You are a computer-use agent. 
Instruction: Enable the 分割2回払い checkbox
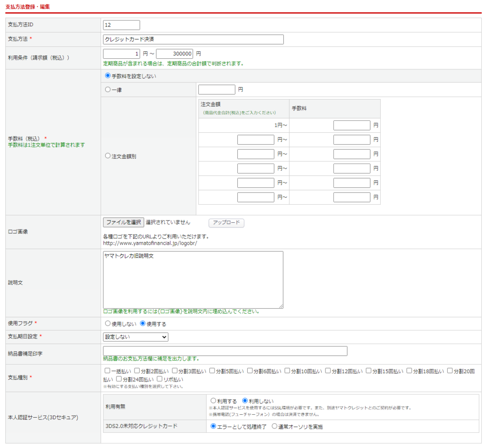click(137, 371)
